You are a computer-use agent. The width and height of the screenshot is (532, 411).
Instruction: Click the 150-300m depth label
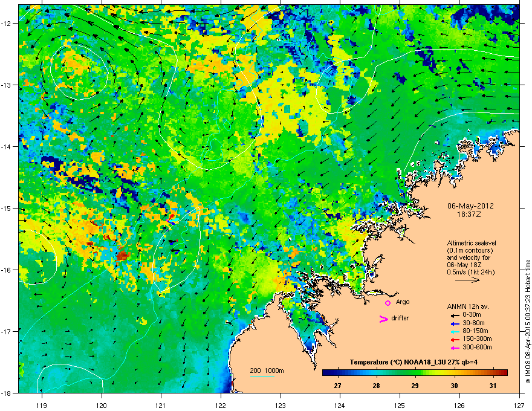click(477, 338)
